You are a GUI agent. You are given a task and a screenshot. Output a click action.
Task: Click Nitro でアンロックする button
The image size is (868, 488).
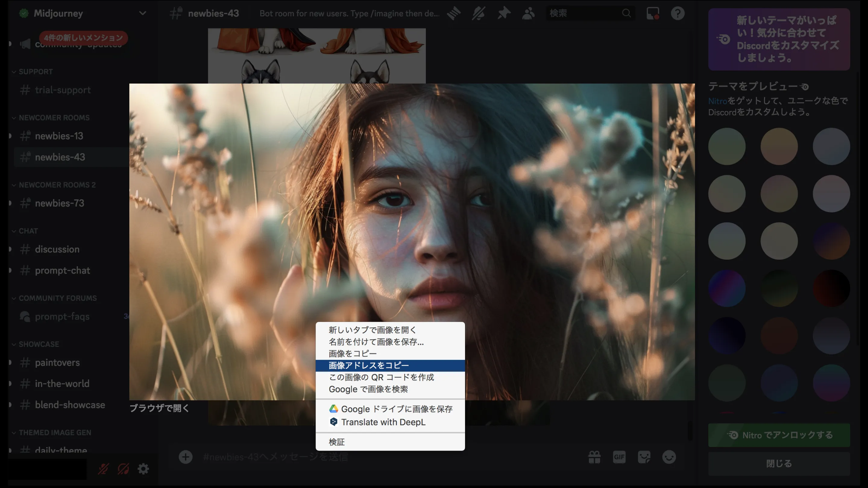click(779, 435)
